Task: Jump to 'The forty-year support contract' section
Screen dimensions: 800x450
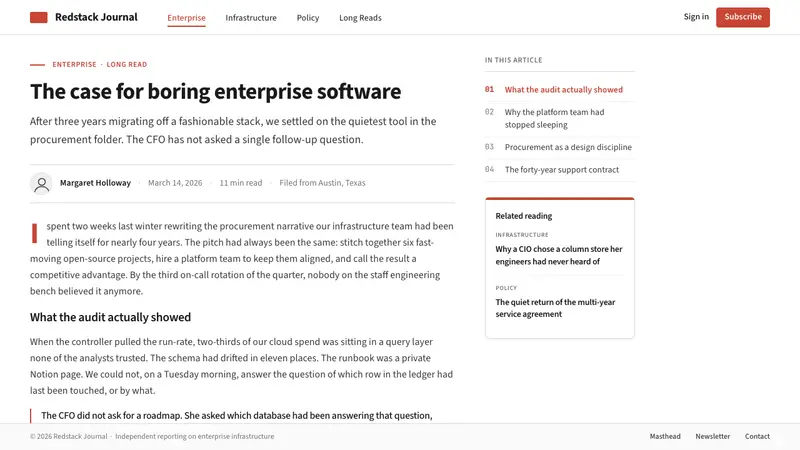Action: (560, 169)
